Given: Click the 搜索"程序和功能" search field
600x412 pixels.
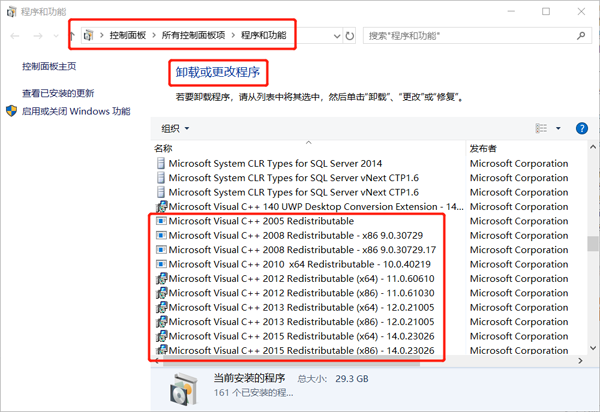Looking at the screenshot, I should coord(465,36).
